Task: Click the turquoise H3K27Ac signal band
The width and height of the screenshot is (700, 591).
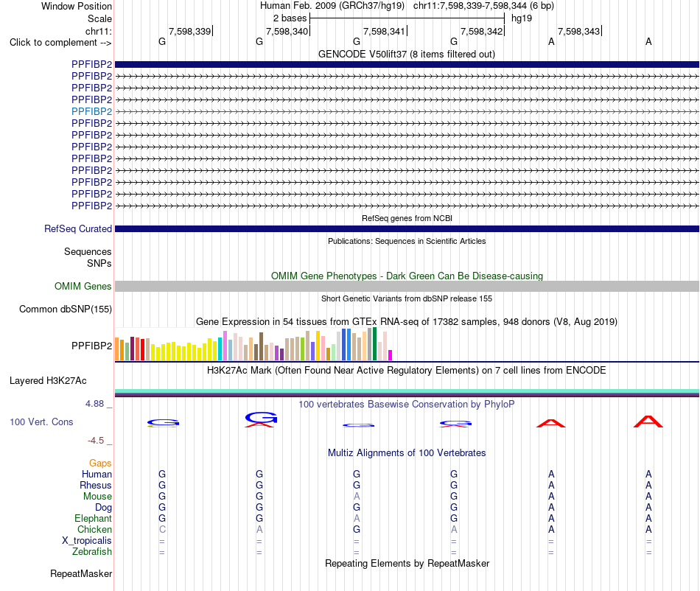Action: 407,391
